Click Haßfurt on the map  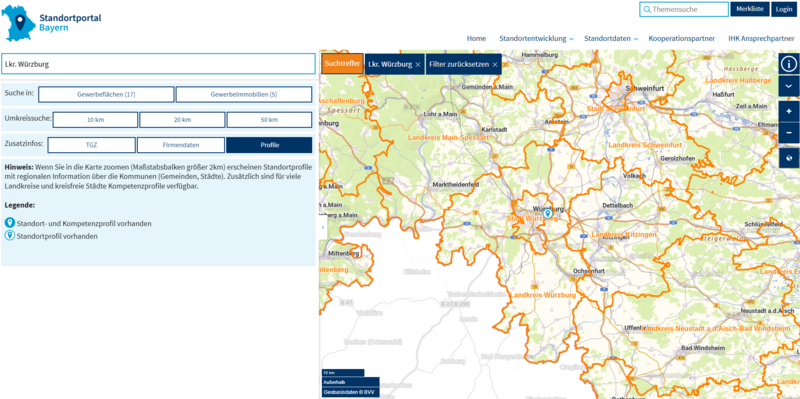pyautogui.click(x=722, y=94)
